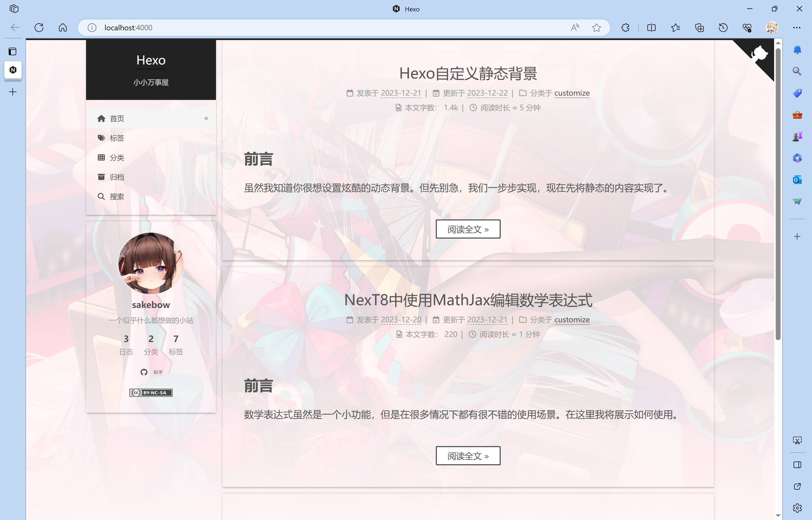Click the browser refresh icon
Image resolution: width=812 pixels, height=520 pixels.
click(39, 28)
